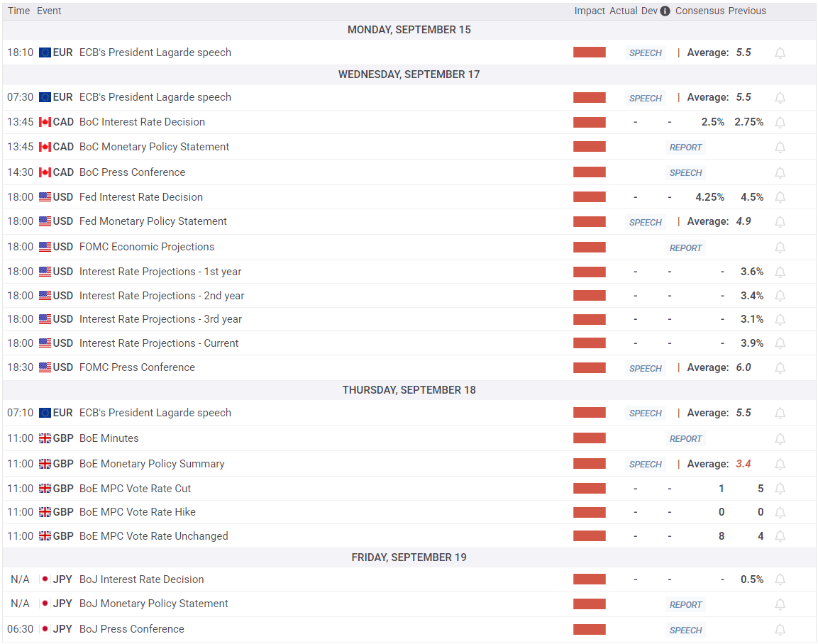Image resolution: width=818 pixels, height=644 pixels.
Task: Expand the BoE Monetary Policy Summary event
Action: pos(409,464)
